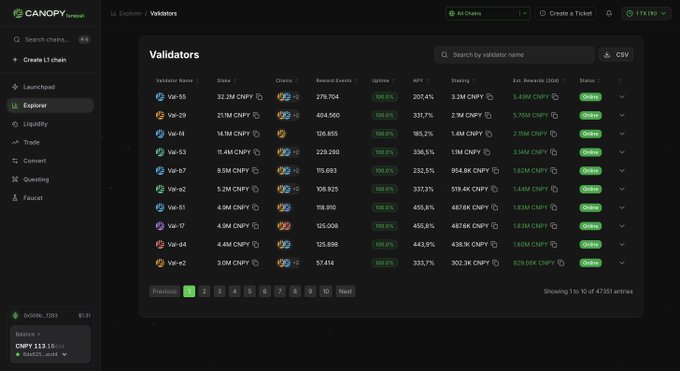Expand the Val-29 row details
The height and width of the screenshot is (371, 680).
pyautogui.click(x=622, y=115)
